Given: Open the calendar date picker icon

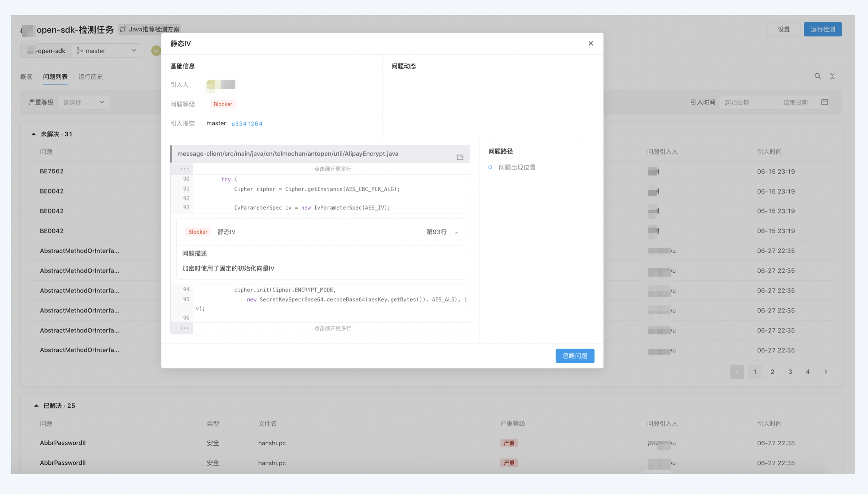Looking at the screenshot, I should [x=824, y=102].
